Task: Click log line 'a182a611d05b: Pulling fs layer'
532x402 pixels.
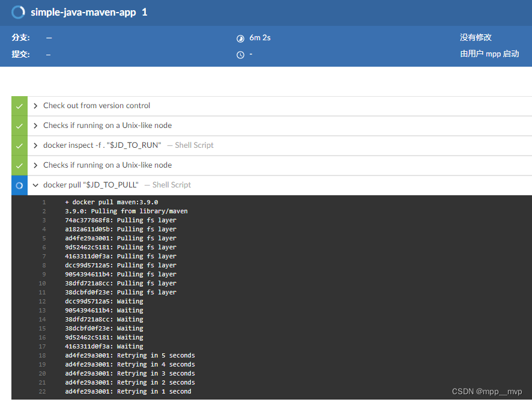Action: point(121,229)
